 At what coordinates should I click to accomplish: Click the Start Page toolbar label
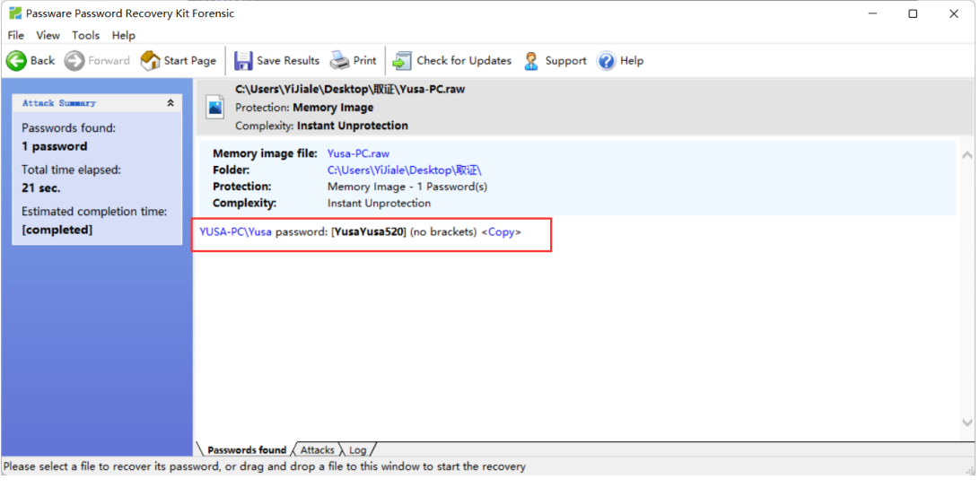click(190, 61)
